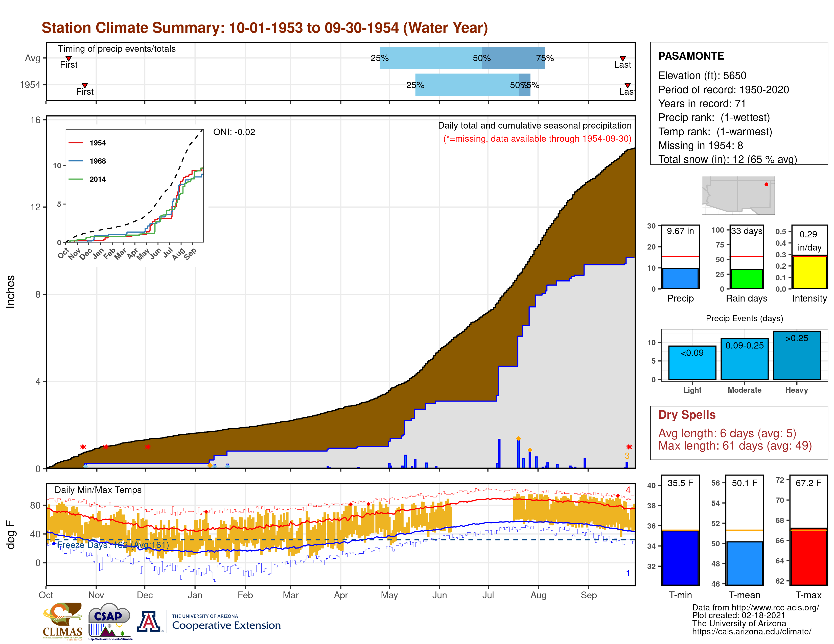Open the cals.arizona.edu/climate URL text

752,631
